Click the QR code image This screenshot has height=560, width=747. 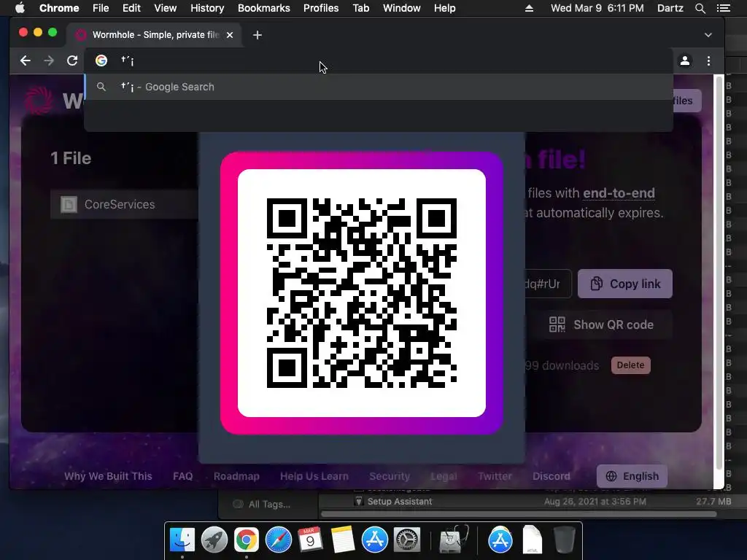(362, 293)
